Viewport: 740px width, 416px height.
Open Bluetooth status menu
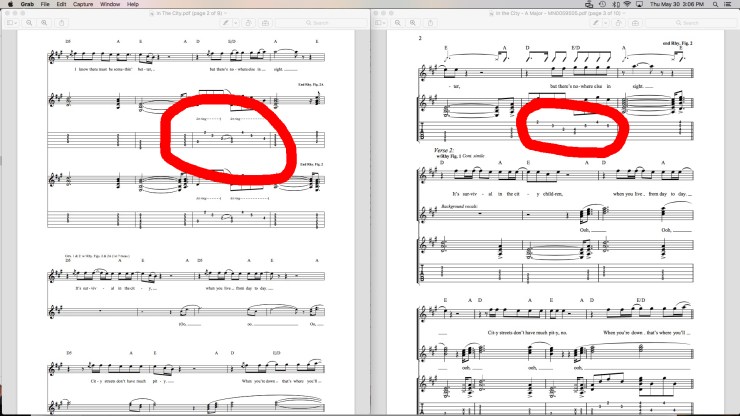[x=615, y=4]
